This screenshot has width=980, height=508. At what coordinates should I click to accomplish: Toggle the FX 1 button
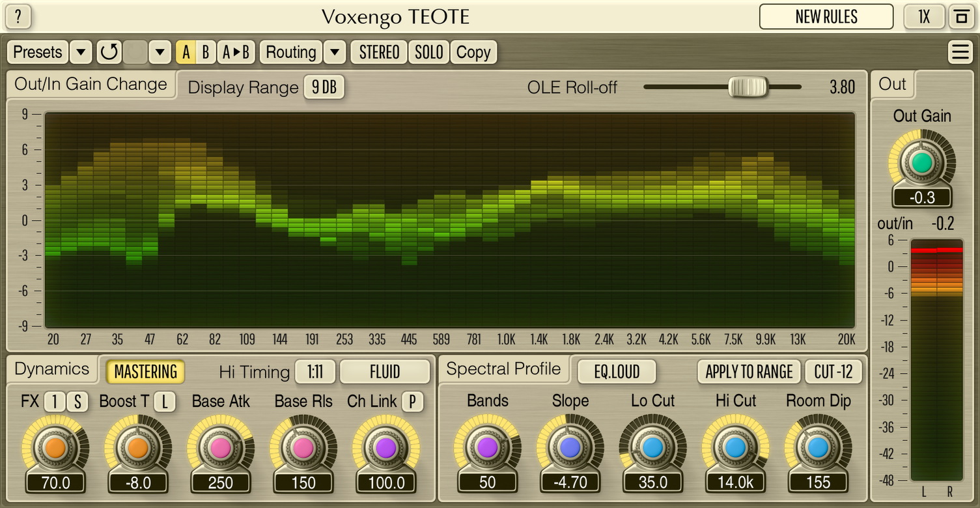55,402
